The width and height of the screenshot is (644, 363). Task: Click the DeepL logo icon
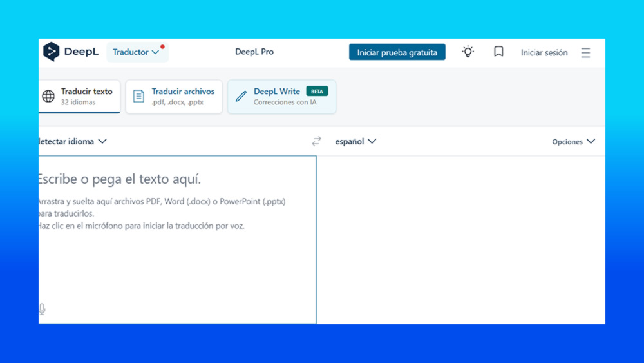(52, 52)
